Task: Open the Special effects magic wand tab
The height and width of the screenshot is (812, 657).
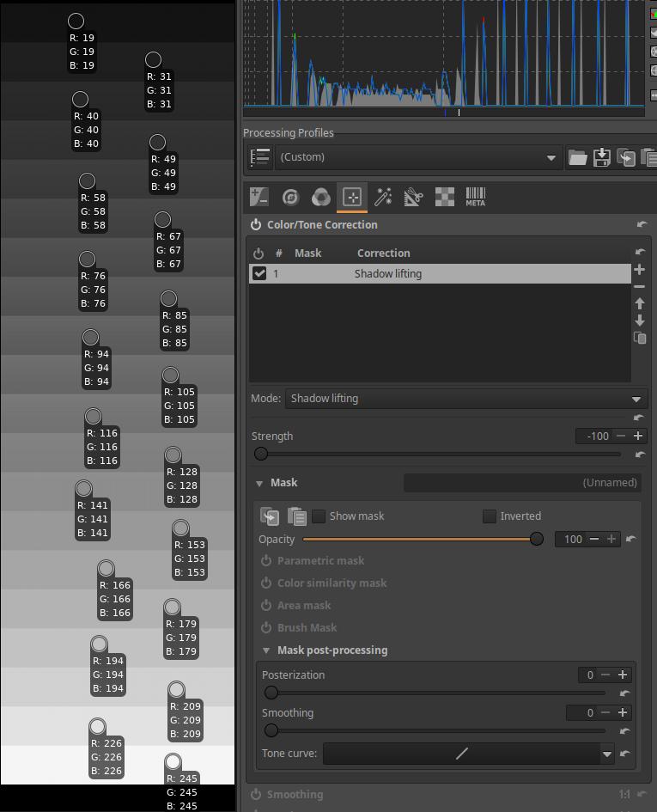Action: click(383, 198)
